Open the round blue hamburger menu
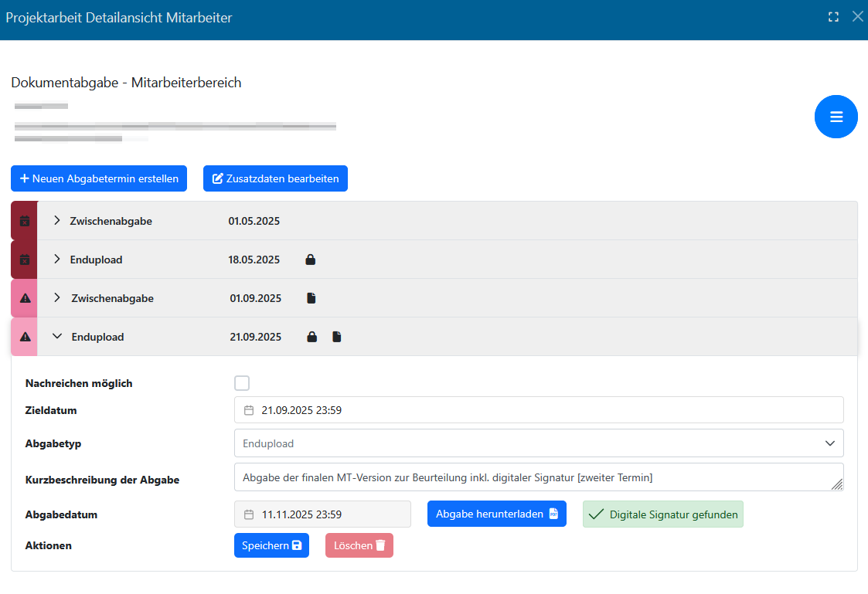868x594 pixels. pos(836,117)
